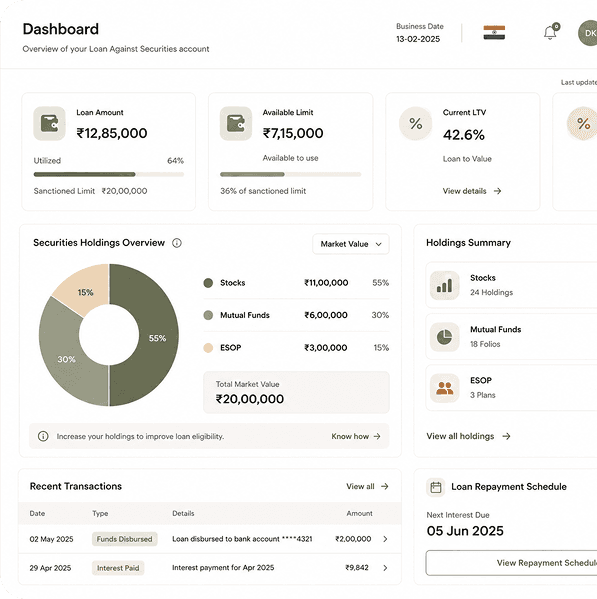Click the Funds Disbursed tag
This screenshot has width=597, height=599.
click(x=125, y=539)
